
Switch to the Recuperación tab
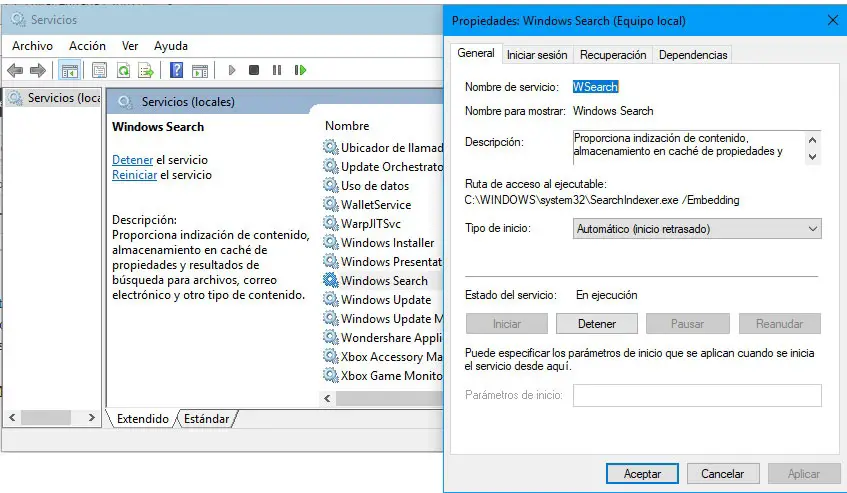pos(613,55)
